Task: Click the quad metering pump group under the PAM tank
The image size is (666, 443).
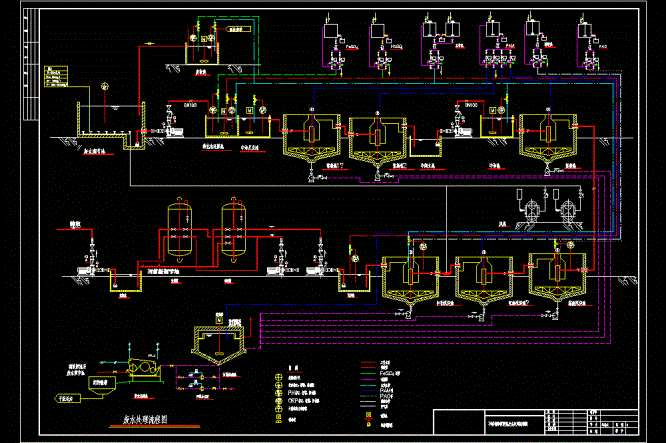Action: pyautogui.click(x=499, y=59)
